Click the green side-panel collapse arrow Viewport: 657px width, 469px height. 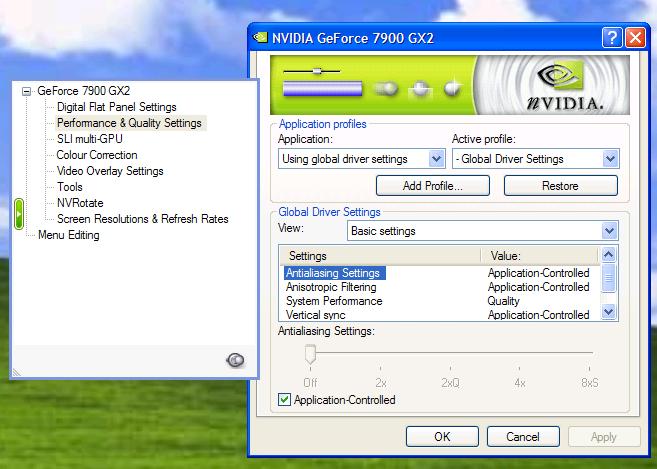pos(18,214)
